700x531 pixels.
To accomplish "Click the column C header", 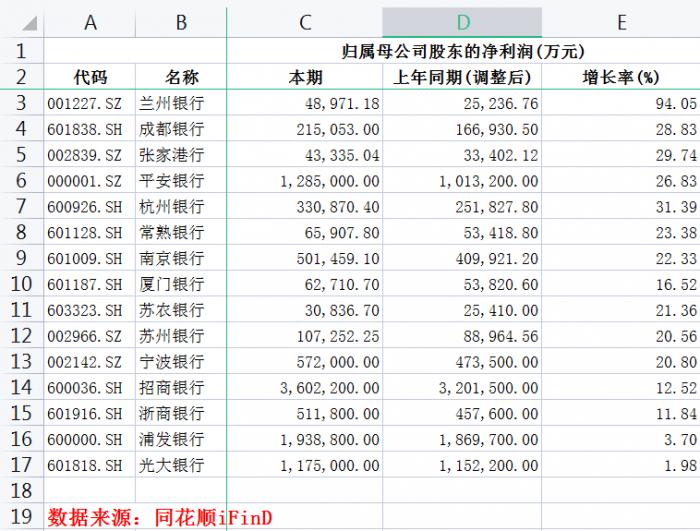I will [x=305, y=22].
